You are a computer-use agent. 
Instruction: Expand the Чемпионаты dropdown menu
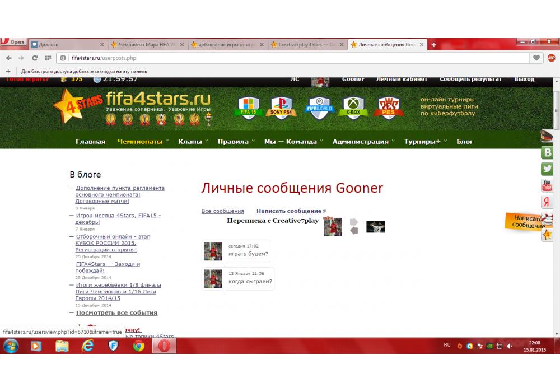143,142
